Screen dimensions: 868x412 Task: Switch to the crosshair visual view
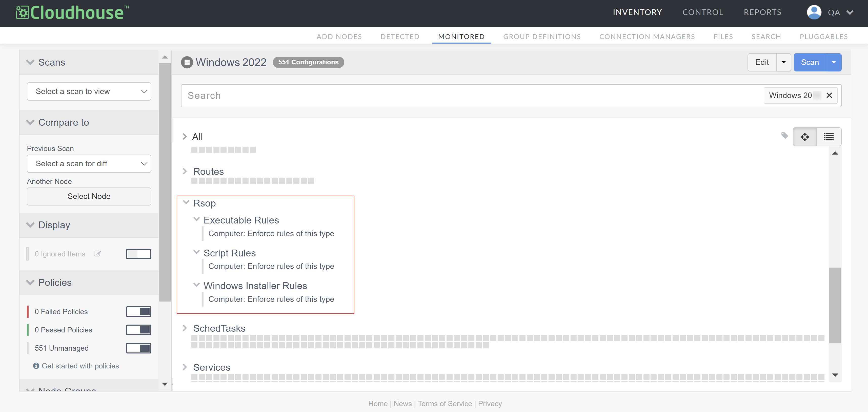click(805, 137)
